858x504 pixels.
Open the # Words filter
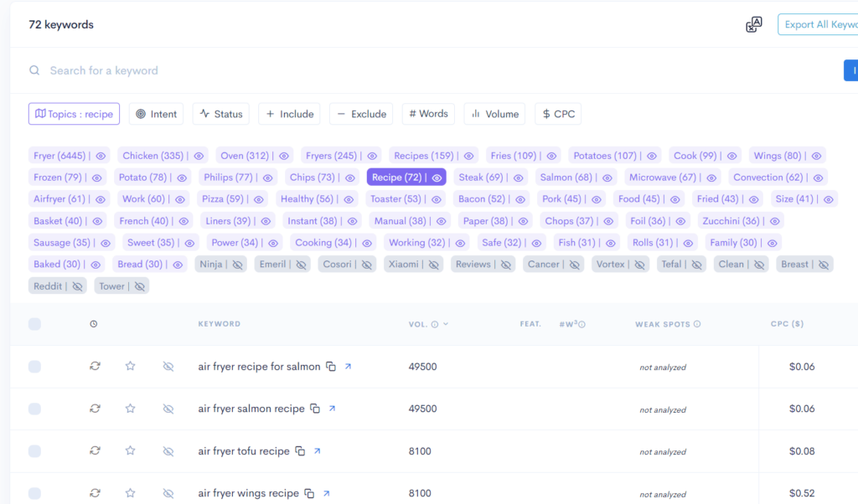(x=428, y=113)
